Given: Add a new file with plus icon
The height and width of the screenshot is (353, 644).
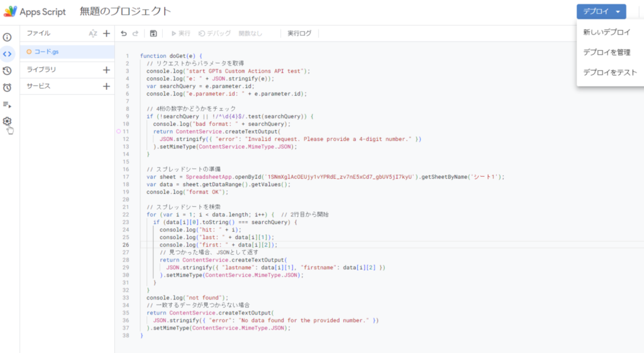Looking at the screenshot, I should (x=106, y=33).
